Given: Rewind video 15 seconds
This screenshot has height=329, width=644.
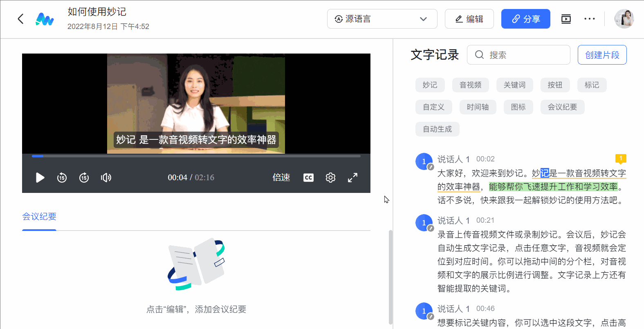Looking at the screenshot, I should (62, 177).
